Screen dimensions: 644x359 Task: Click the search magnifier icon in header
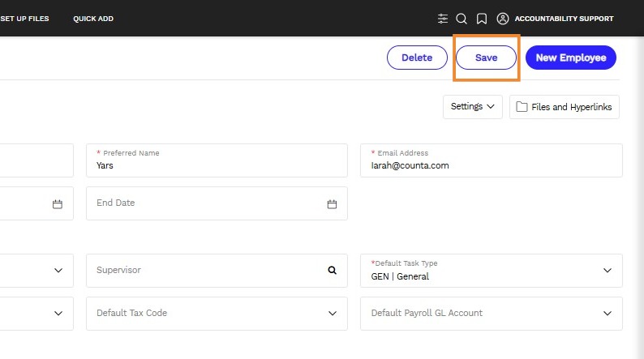pos(462,19)
